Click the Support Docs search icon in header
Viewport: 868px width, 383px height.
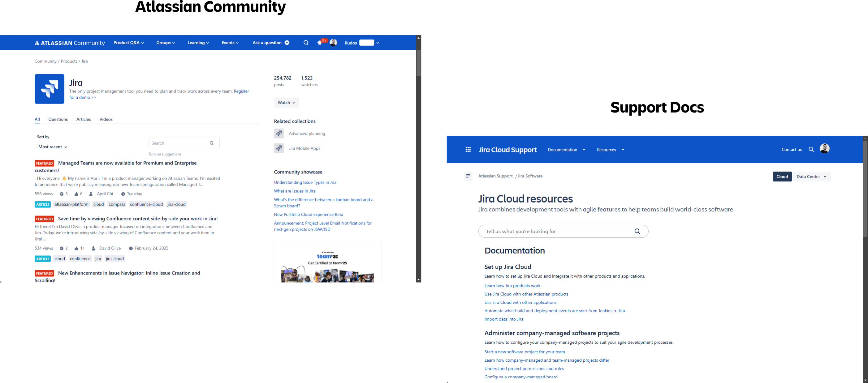(811, 149)
